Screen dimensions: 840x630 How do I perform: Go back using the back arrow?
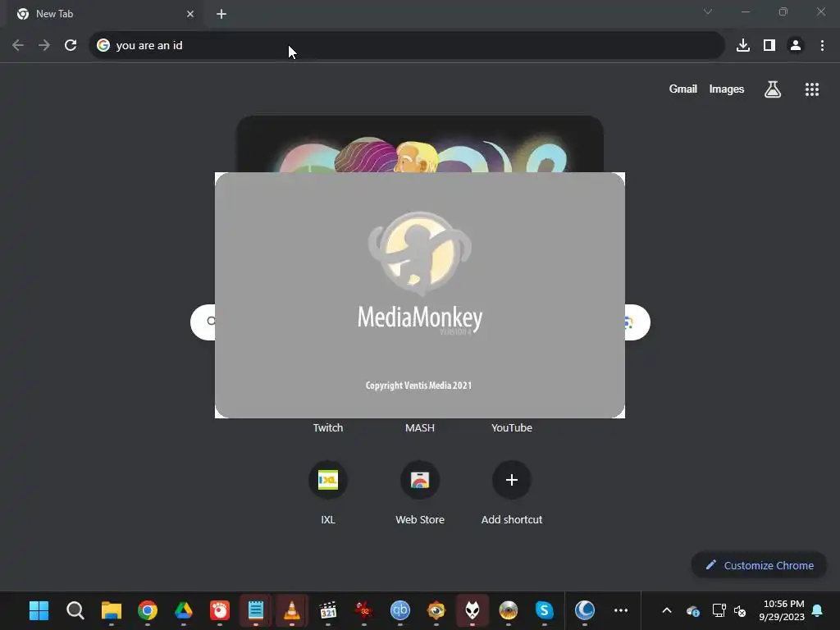[x=18, y=46]
